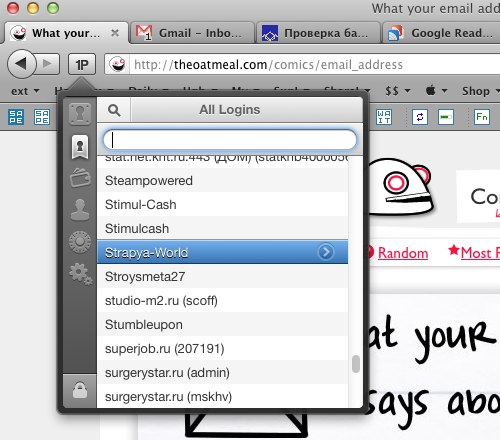Select the Steampowered login

pos(222,180)
